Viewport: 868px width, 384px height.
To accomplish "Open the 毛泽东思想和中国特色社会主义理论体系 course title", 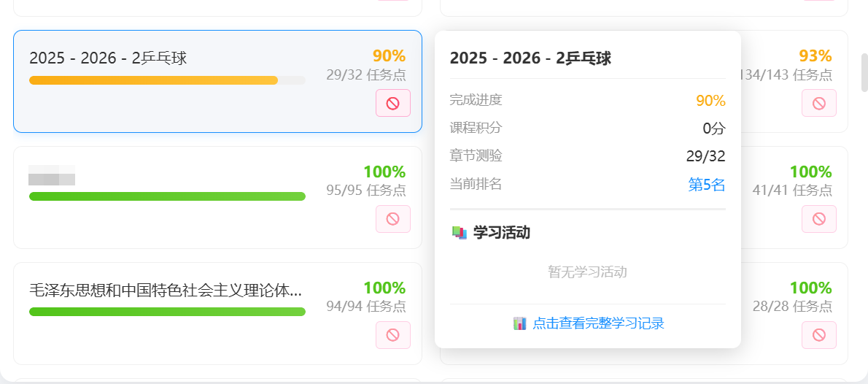I will (166, 291).
